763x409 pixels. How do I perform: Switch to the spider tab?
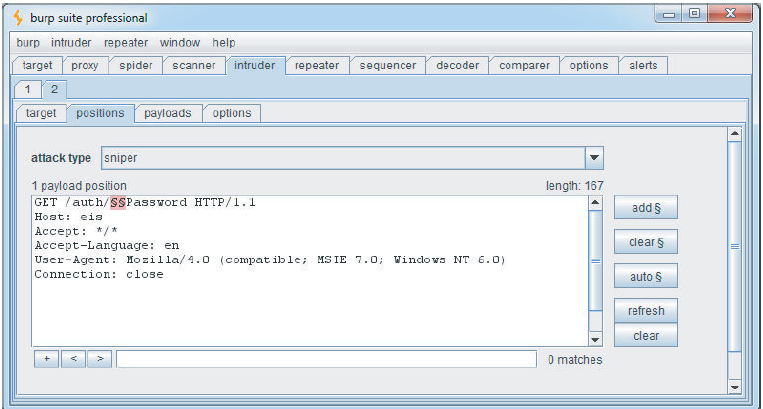pyautogui.click(x=136, y=65)
